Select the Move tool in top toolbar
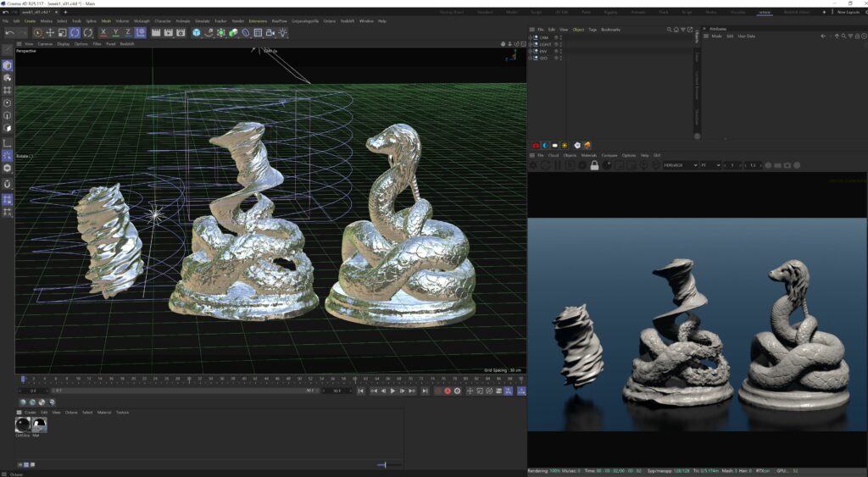 50,33
